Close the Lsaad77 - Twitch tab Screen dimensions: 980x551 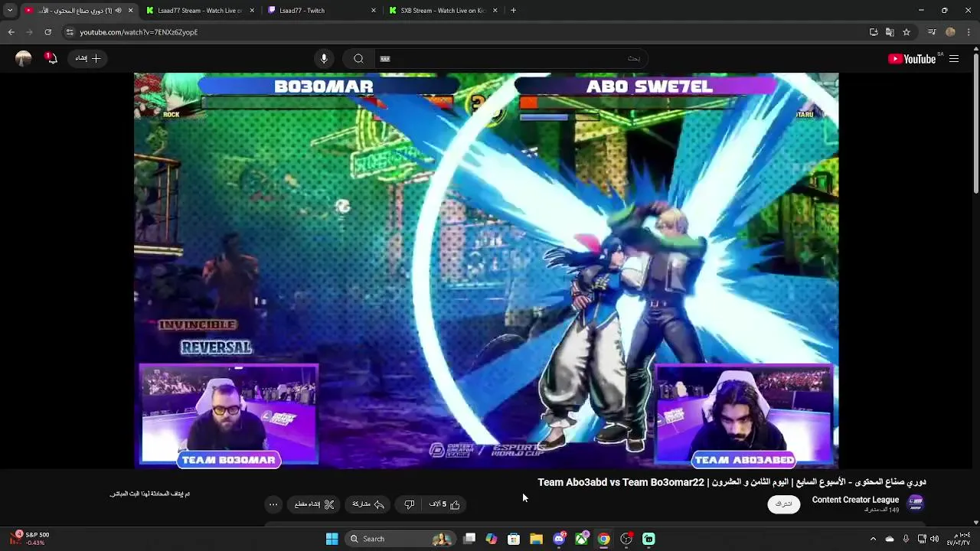[x=374, y=11]
